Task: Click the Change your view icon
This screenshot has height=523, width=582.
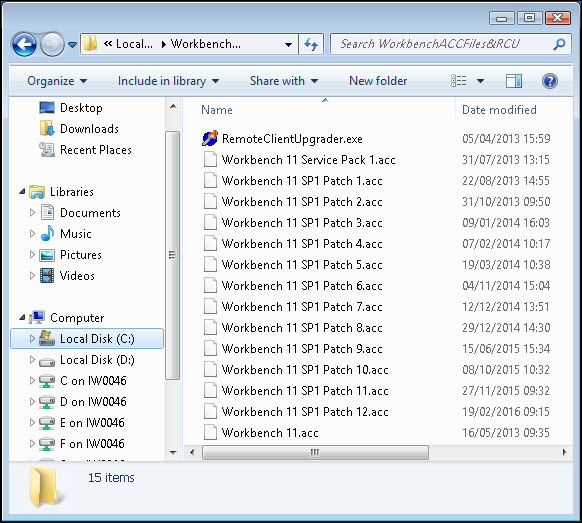Action: [458, 81]
